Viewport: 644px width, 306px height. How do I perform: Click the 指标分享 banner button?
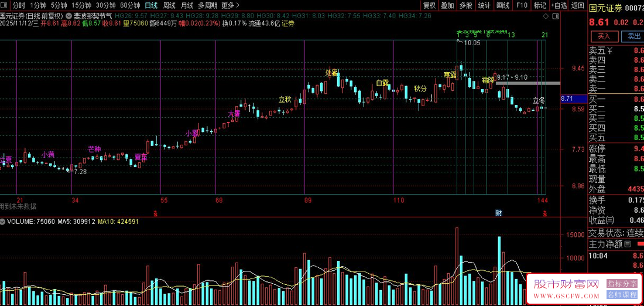(x=622, y=283)
